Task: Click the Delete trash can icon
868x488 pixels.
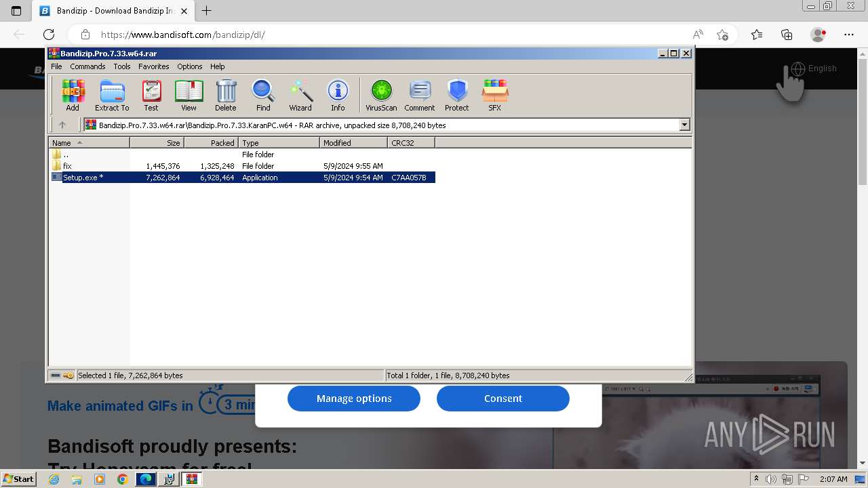Action: (x=226, y=95)
